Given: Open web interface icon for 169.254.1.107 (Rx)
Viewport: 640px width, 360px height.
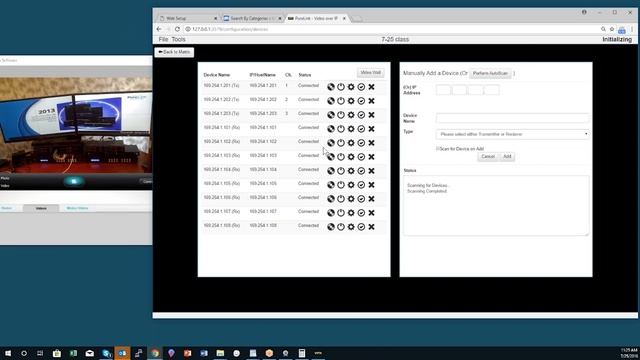Looking at the screenshot, I should tap(331, 213).
